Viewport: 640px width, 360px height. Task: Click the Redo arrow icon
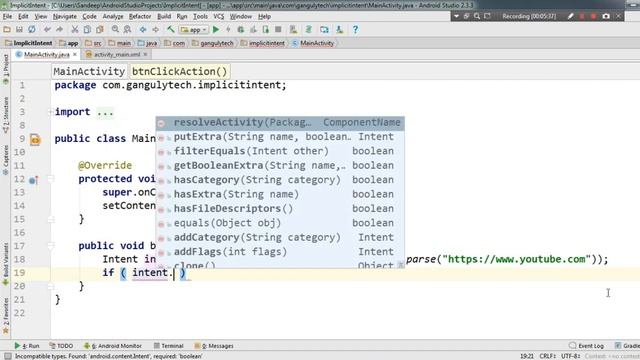click(60, 29)
